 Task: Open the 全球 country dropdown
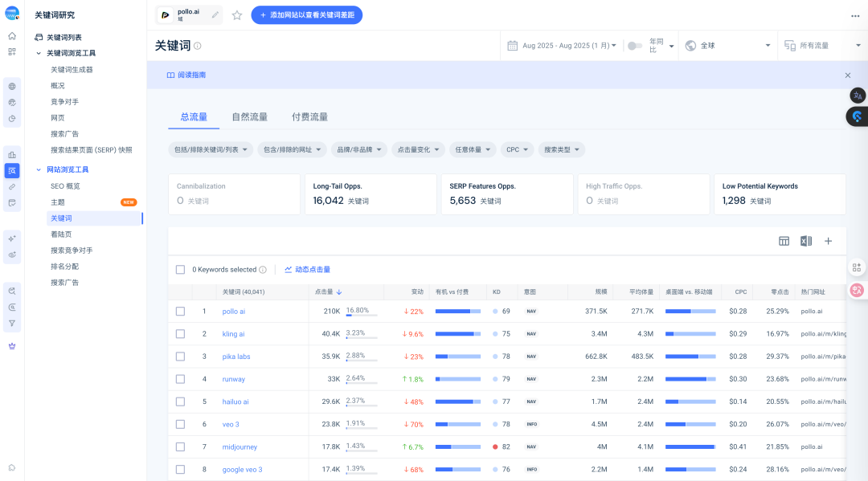(x=727, y=46)
